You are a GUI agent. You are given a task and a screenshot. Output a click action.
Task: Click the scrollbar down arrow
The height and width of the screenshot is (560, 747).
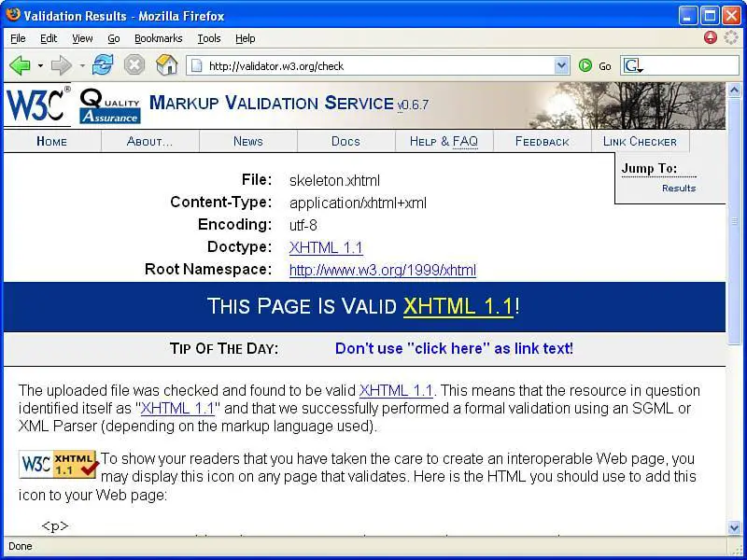(x=734, y=527)
